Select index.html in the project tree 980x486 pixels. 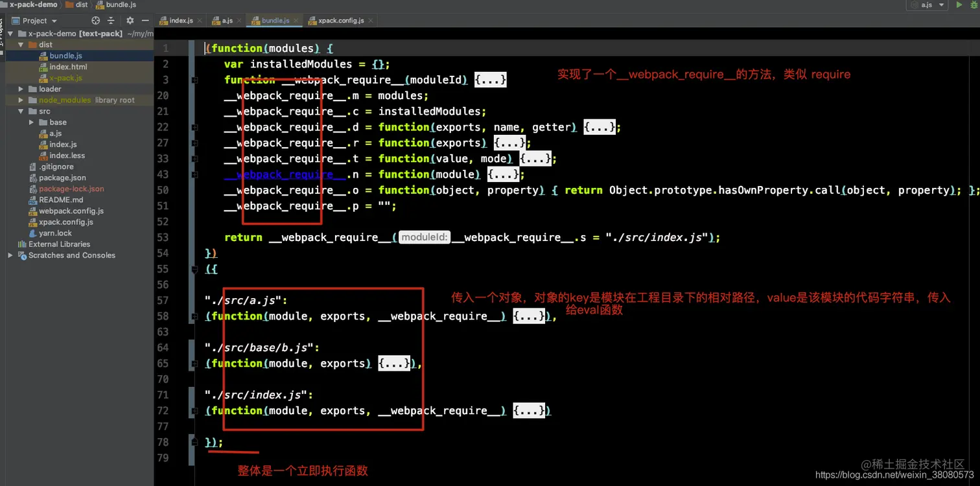(68, 67)
